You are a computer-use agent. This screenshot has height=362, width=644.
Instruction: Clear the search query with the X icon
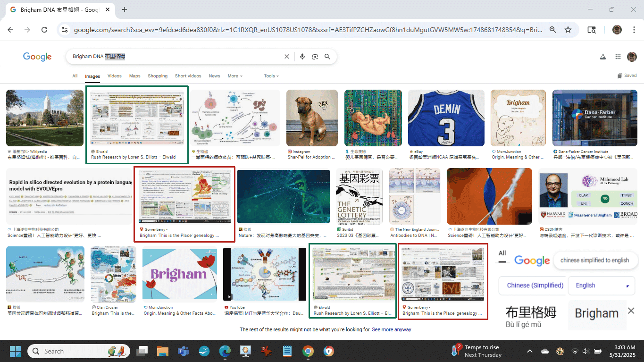286,57
